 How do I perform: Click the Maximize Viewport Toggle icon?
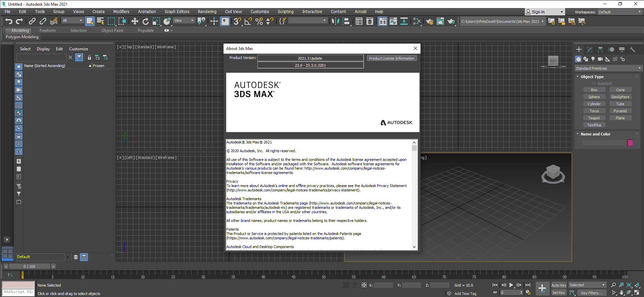pos(637,293)
